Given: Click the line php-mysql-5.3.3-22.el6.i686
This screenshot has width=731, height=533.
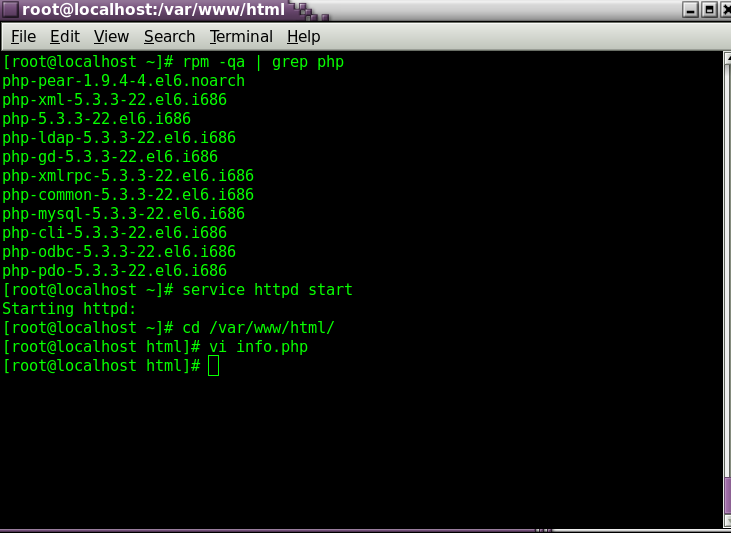Looking at the screenshot, I should [x=124, y=214].
